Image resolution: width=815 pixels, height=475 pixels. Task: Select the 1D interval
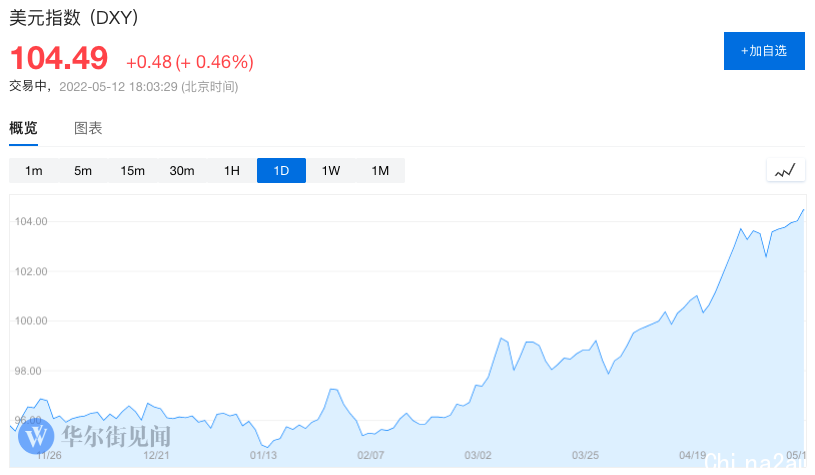pos(281,170)
